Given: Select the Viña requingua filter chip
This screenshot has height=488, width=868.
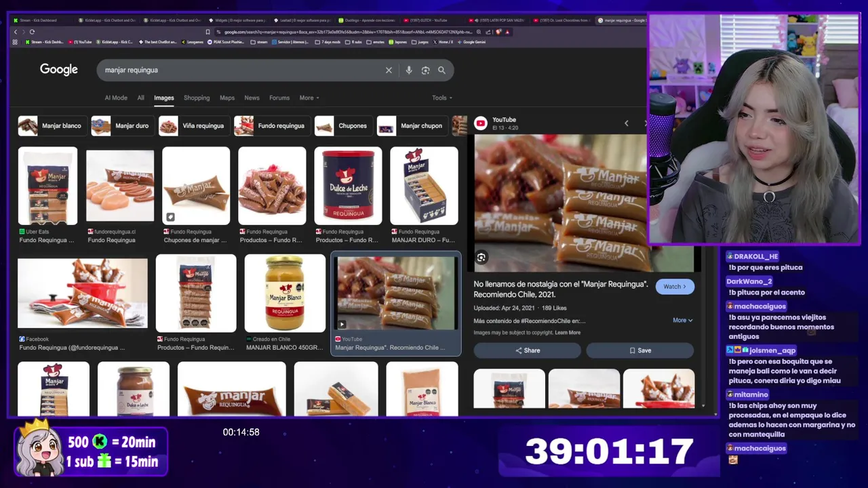Looking at the screenshot, I should [194, 125].
